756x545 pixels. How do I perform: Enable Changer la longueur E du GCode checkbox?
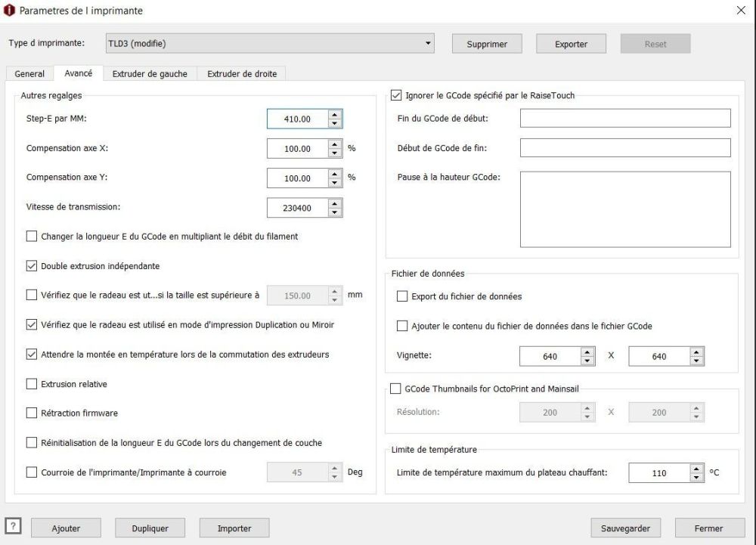pos(31,236)
